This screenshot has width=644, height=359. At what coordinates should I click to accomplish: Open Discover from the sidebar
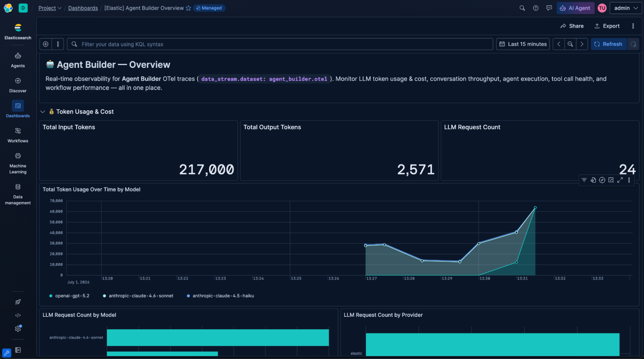point(18,85)
